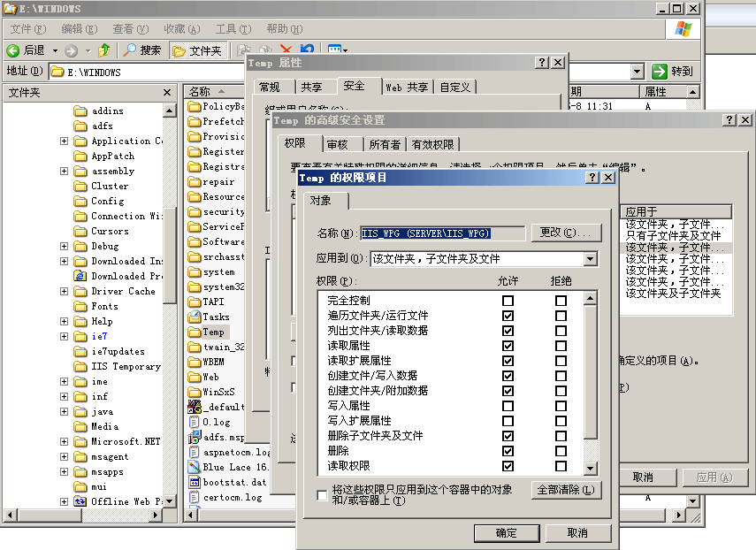
Task: Check Deny for Read Permissions (读取权限)
Action: (x=561, y=466)
